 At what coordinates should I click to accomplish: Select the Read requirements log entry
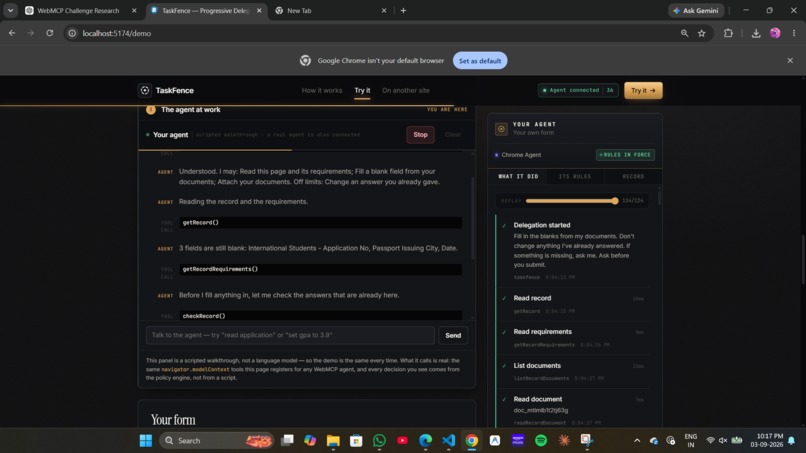(x=574, y=338)
